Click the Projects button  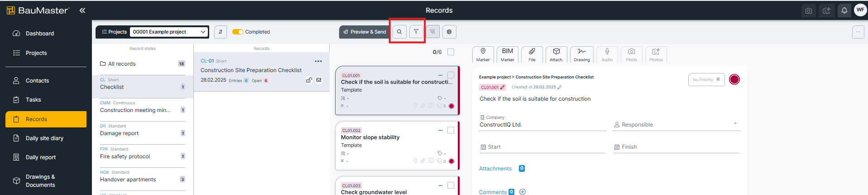[114, 32]
